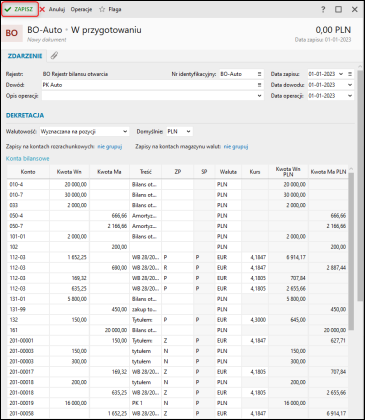Click the Kurs column header

pos(255,172)
